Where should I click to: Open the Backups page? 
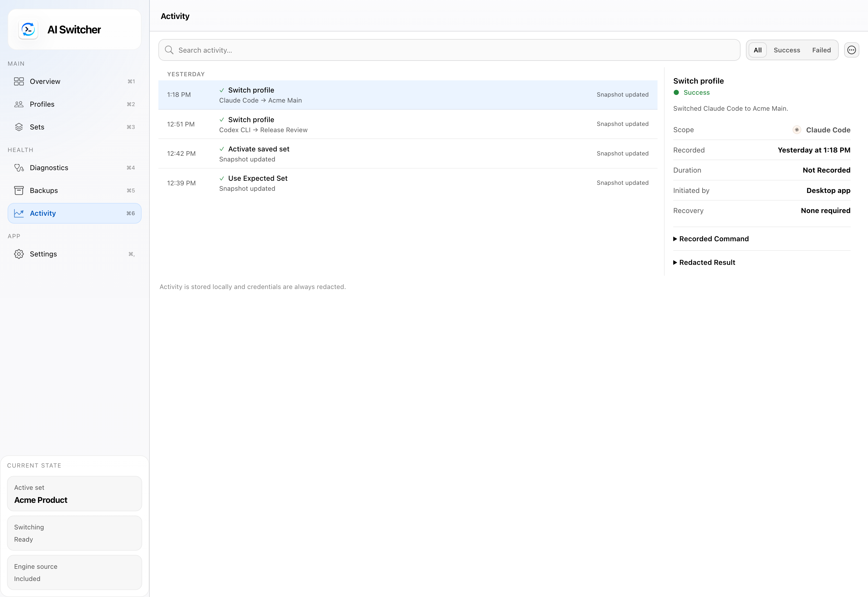[x=74, y=190]
